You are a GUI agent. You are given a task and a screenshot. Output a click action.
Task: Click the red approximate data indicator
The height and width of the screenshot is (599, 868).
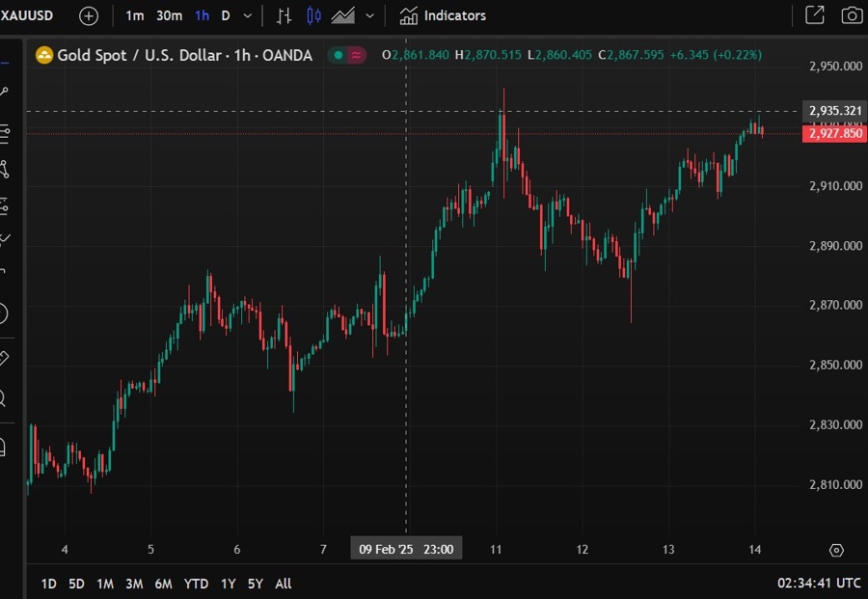tap(357, 55)
